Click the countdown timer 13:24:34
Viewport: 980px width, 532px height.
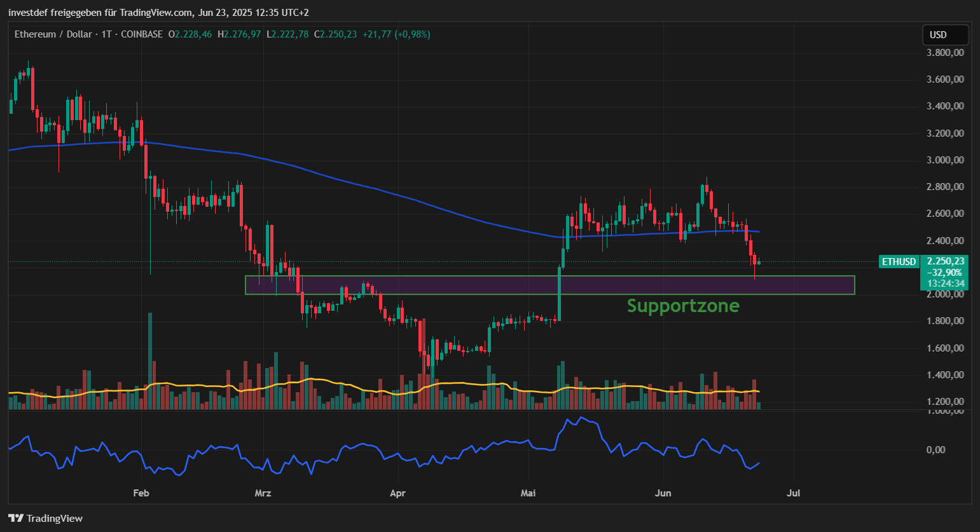click(x=946, y=283)
